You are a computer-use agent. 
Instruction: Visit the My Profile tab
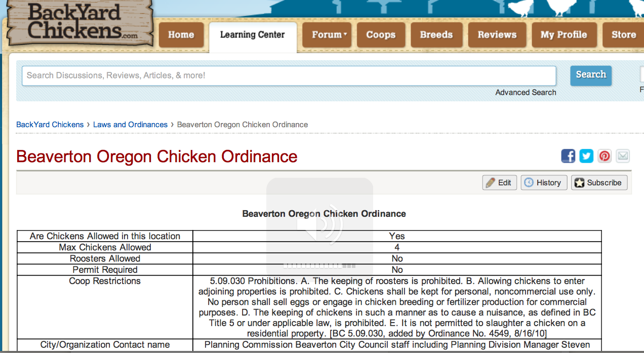[563, 35]
